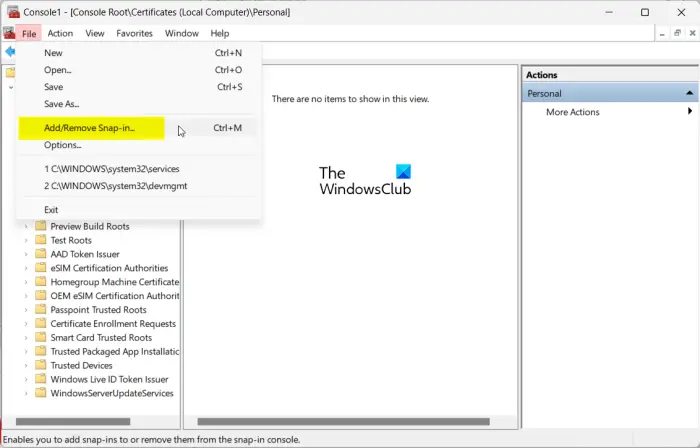The image size is (700, 448).
Task: Select Smart Card Trusted Roots in tree
Action: (x=101, y=337)
